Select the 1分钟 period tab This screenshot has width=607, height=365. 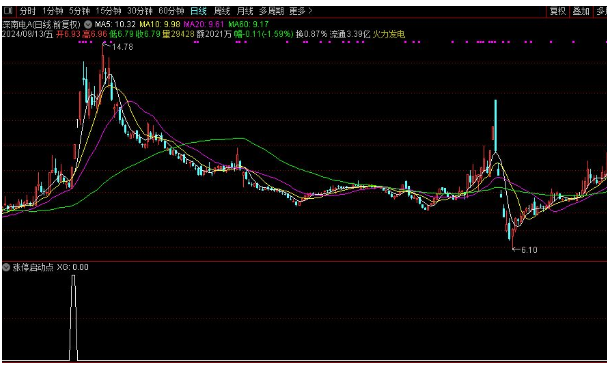[x=53, y=11]
